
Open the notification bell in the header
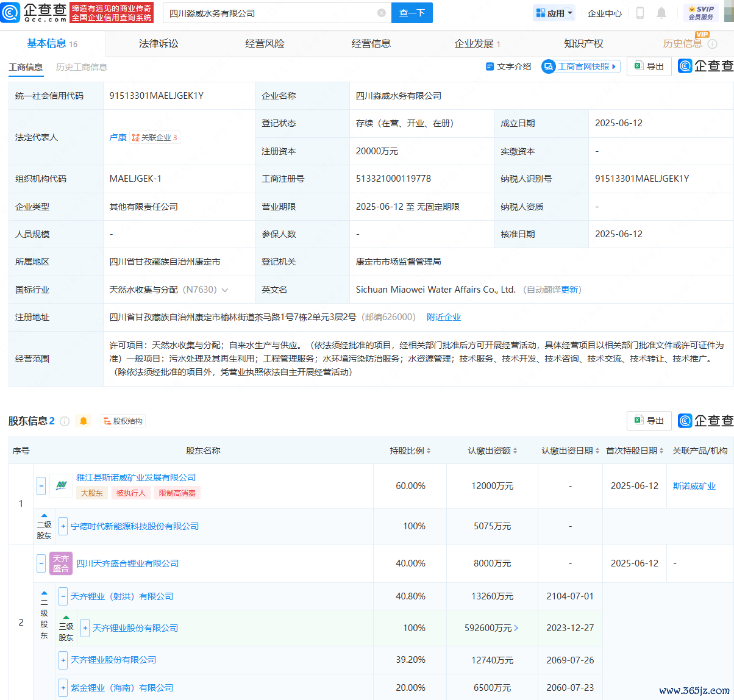click(661, 13)
